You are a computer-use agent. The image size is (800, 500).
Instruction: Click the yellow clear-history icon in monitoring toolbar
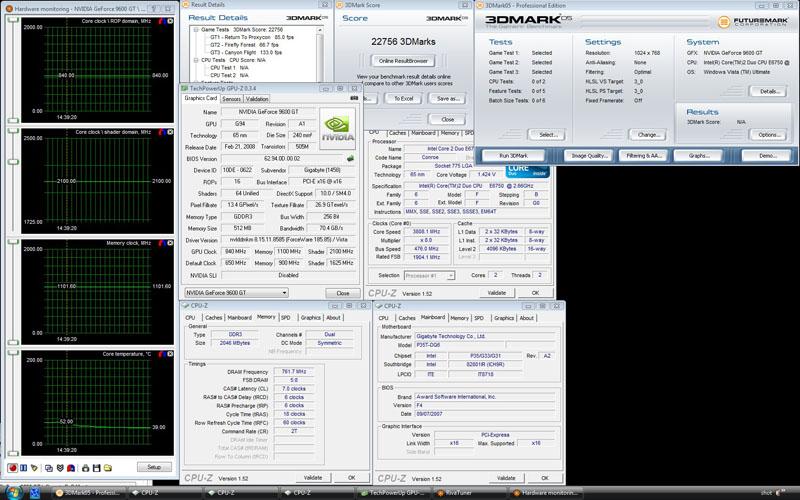pos(35,467)
